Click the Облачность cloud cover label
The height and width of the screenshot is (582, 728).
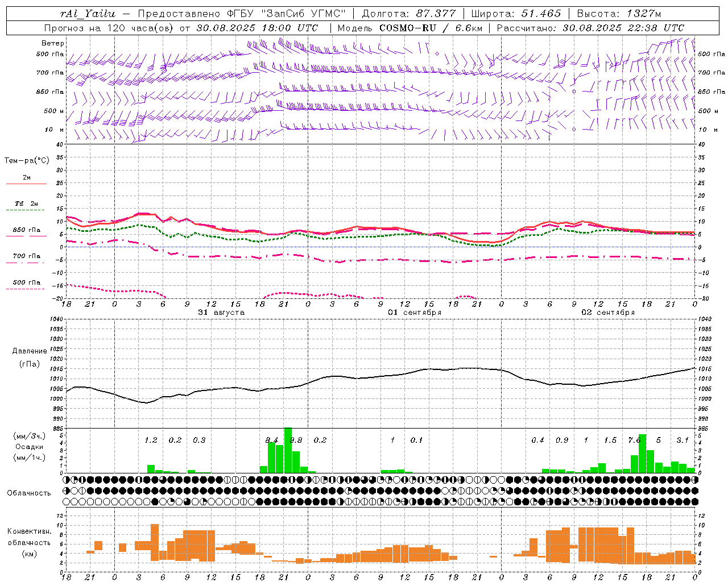(x=29, y=493)
